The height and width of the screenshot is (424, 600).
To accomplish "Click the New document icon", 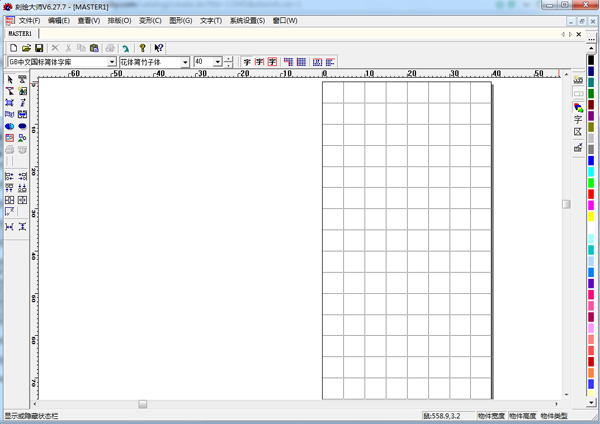I will [x=13, y=48].
